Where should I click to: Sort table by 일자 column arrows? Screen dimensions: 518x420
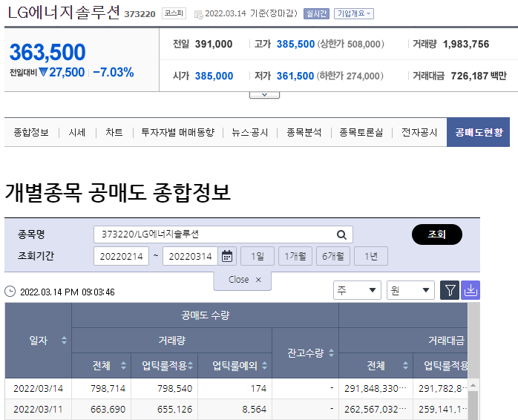pyautogui.click(x=64, y=341)
